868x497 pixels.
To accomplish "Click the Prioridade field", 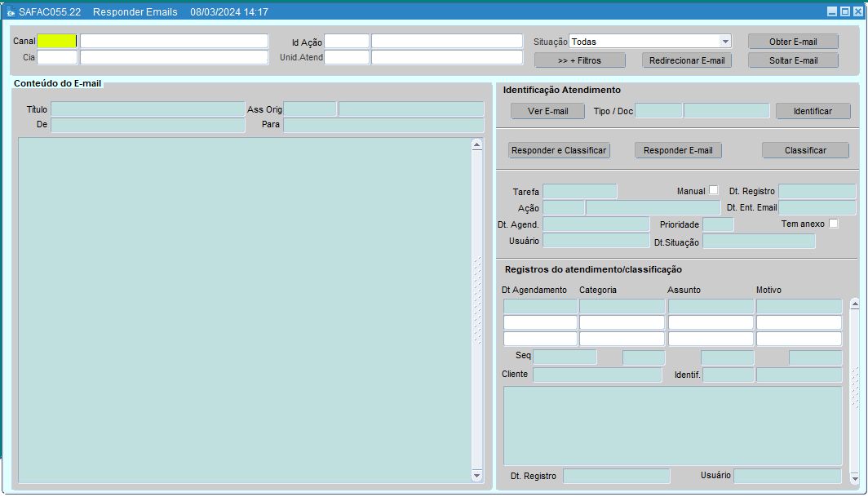I will tap(718, 224).
